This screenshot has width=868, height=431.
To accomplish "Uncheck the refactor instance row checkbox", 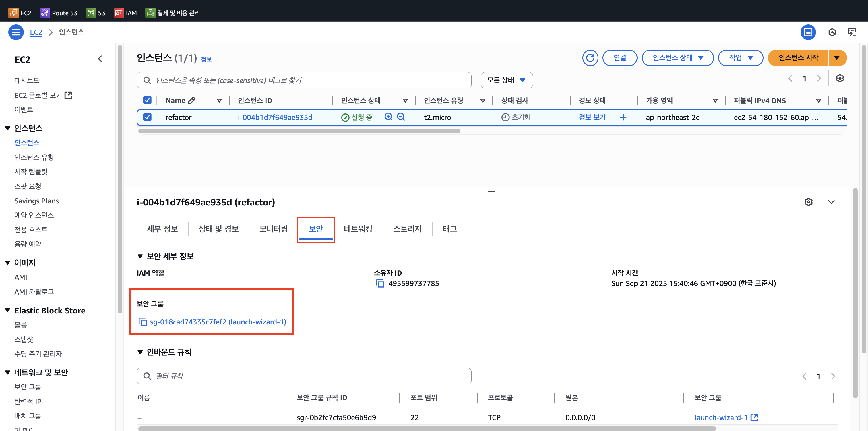I will (147, 117).
